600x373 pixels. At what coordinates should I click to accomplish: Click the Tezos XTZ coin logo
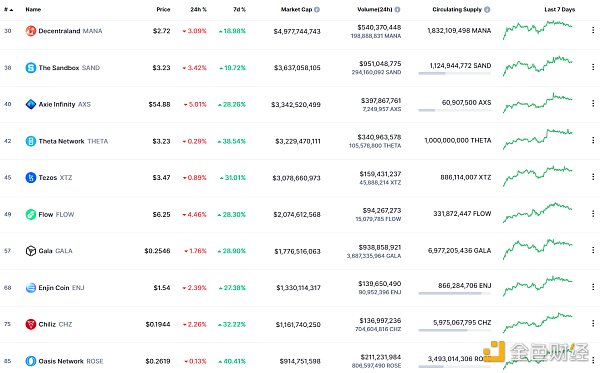pyautogui.click(x=31, y=178)
